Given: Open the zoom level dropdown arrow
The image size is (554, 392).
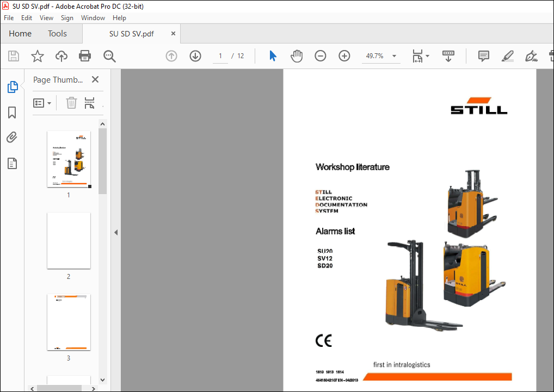Looking at the screenshot, I should click(x=395, y=56).
